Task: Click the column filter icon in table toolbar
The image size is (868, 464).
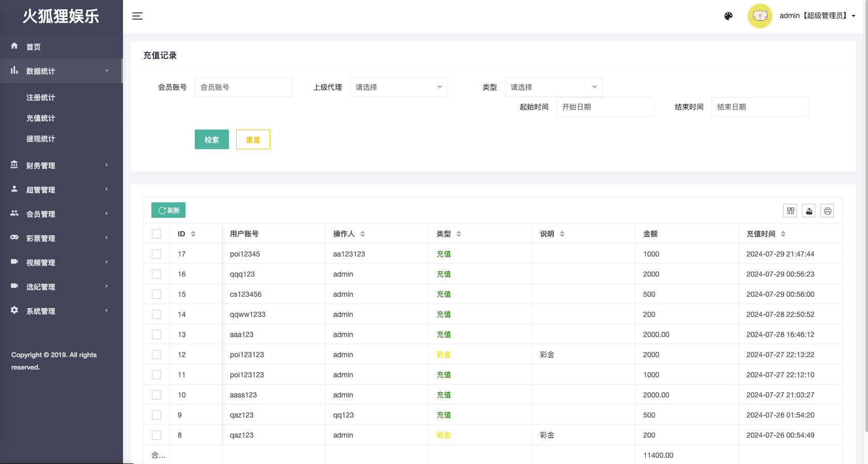Action: click(790, 211)
